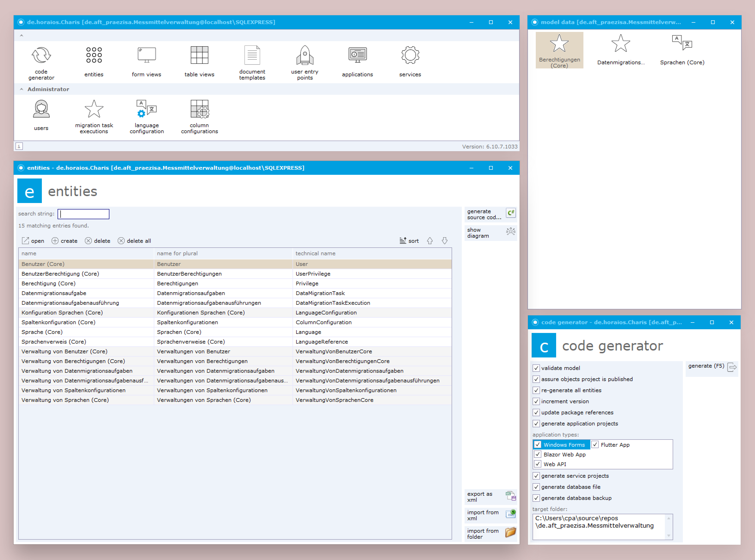This screenshot has width=755, height=560.
Task: Open the code generator launcher icon
Action: tap(41, 63)
